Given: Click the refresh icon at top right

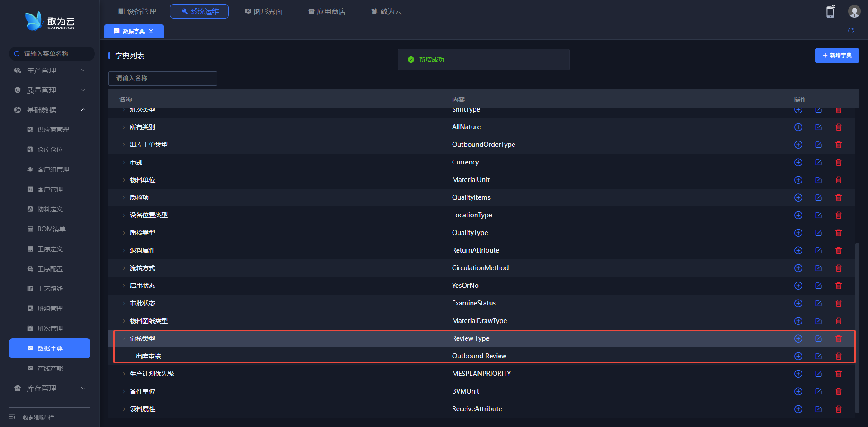Looking at the screenshot, I should tap(851, 31).
